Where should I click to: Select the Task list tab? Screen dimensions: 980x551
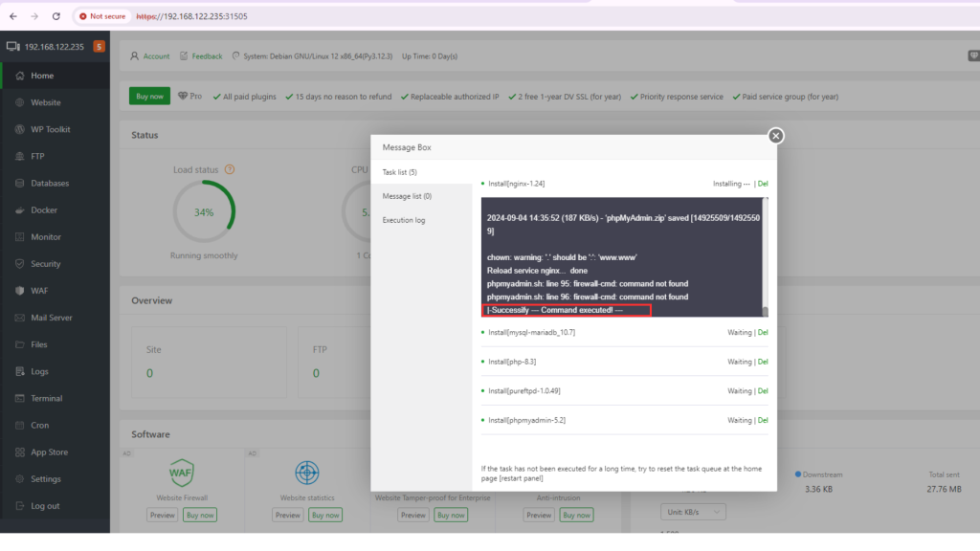click(x=400, y=172)
